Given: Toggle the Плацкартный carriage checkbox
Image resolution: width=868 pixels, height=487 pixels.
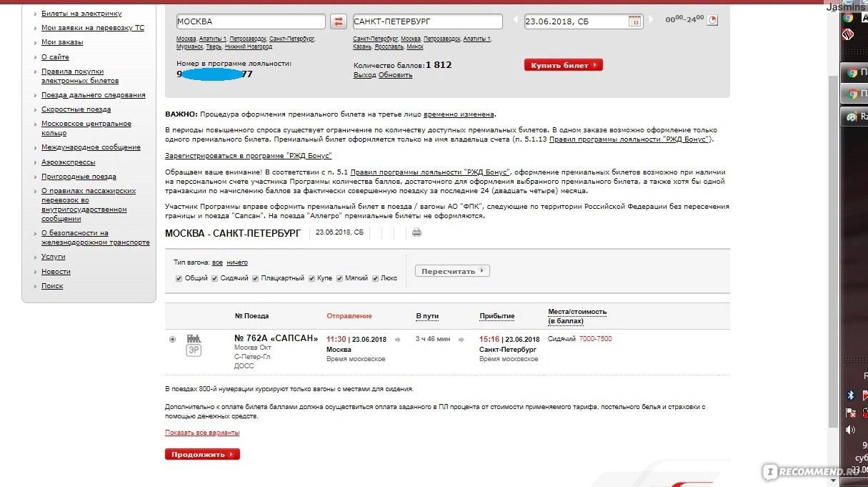Looking at the screenshot, I should point(255,278).
